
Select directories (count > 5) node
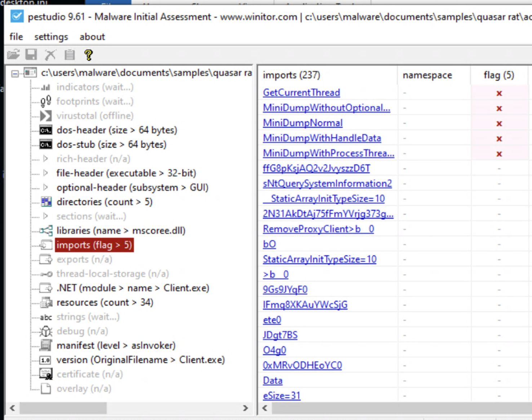coord(105,202)
